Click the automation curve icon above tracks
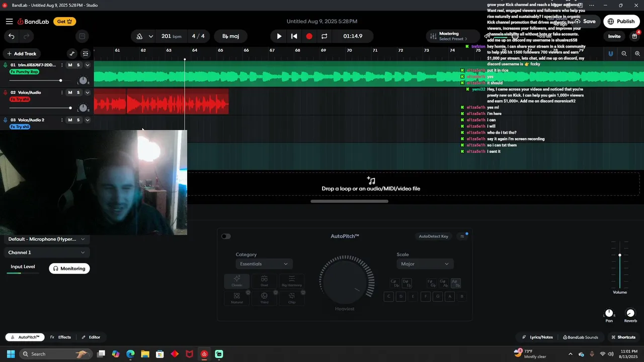Image resolution: width=644 pixels, height=362 pixels. (x=72, y=53)
